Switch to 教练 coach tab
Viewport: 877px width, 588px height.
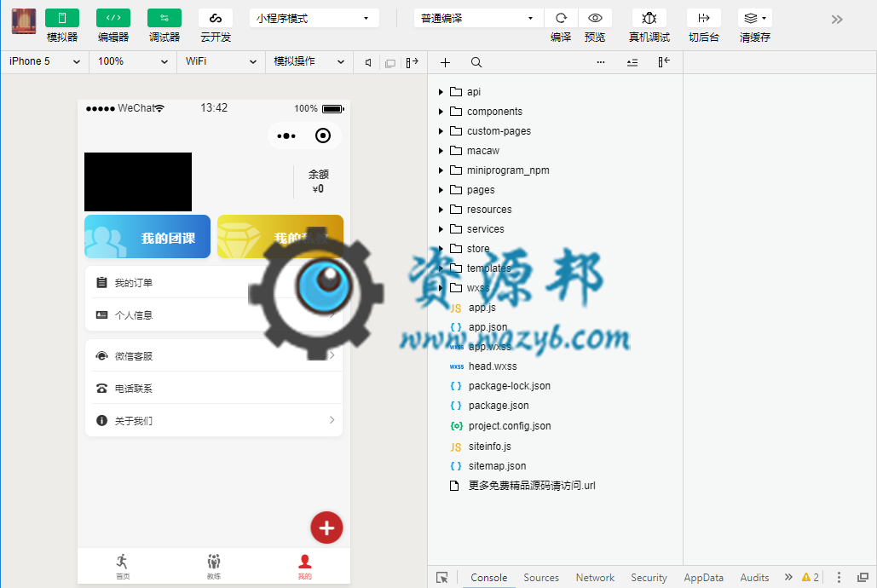pos(214,566)
